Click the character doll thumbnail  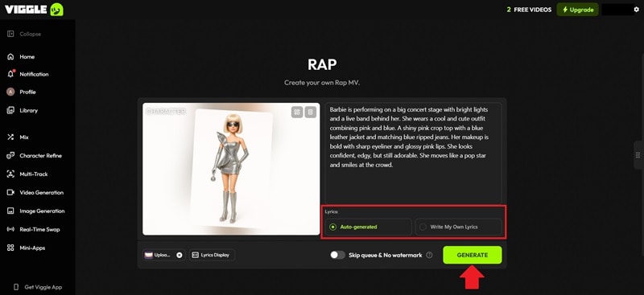pyautogui.click(x=231, y=169)
